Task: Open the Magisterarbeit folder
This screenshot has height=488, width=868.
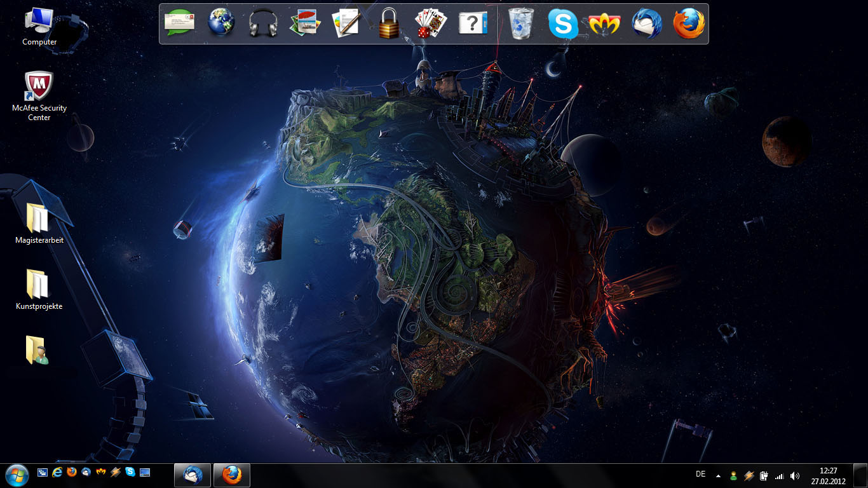Action: pos(39,223)
